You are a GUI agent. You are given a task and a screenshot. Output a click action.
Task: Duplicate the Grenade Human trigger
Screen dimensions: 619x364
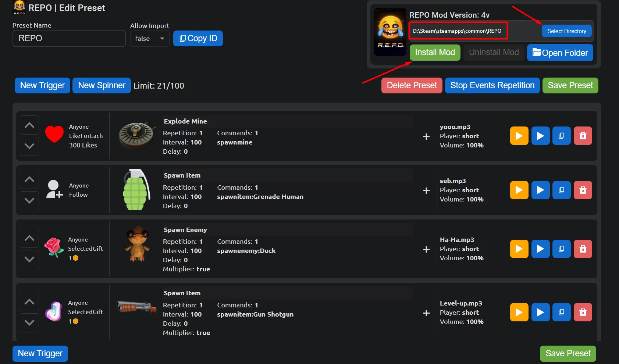(x=561, y=190)
